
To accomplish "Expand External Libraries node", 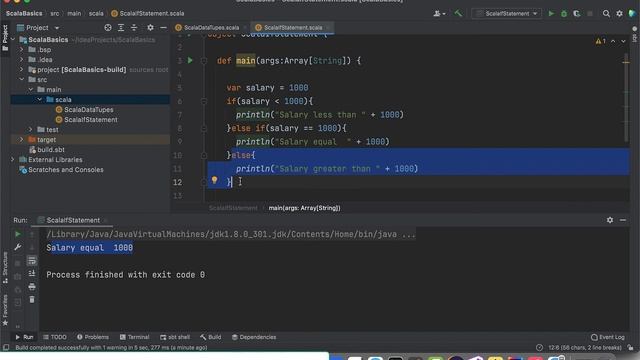I will click(x=13, y=160).
